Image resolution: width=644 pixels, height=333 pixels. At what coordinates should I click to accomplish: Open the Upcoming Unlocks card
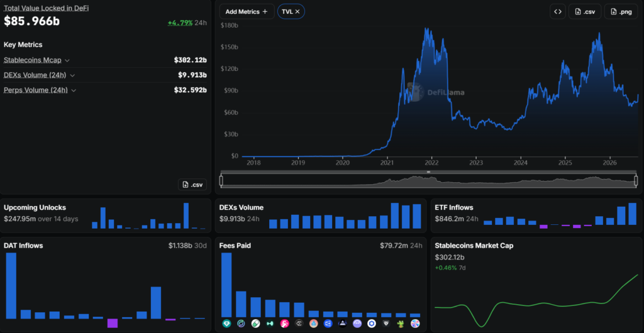[x=105, y=216]
